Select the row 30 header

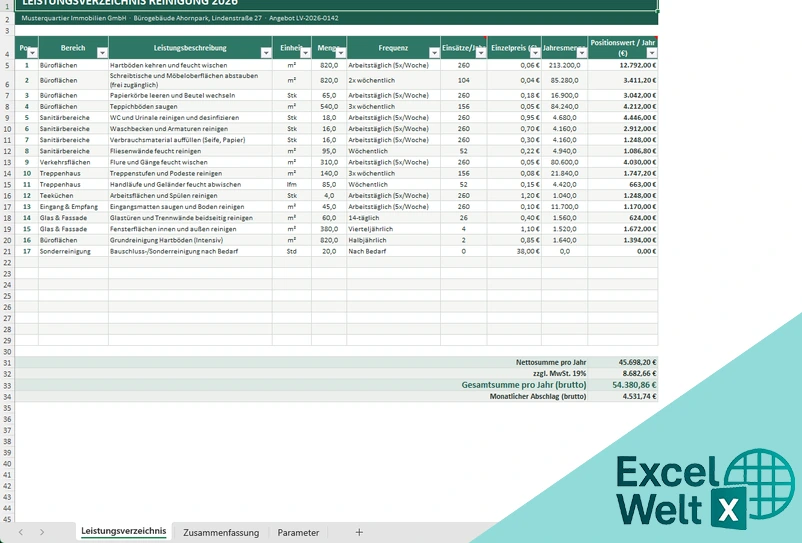click(x=7, y=352)
